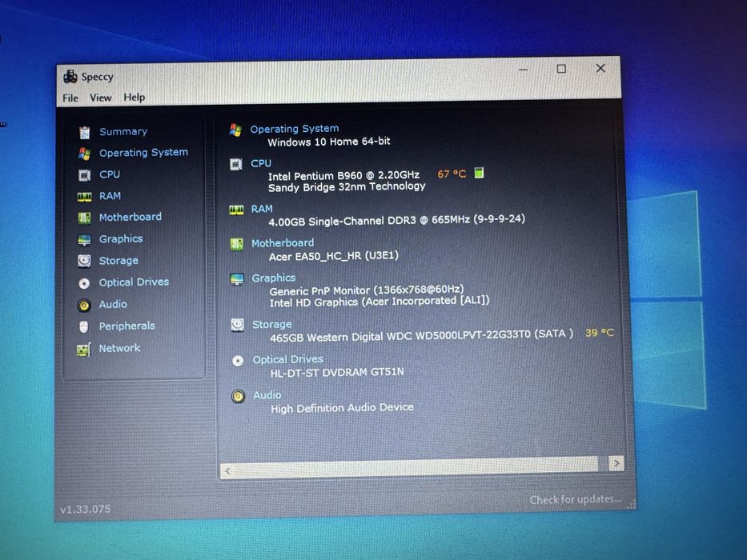Select Peripherals section in the sidebar

[x=127, y=326]
